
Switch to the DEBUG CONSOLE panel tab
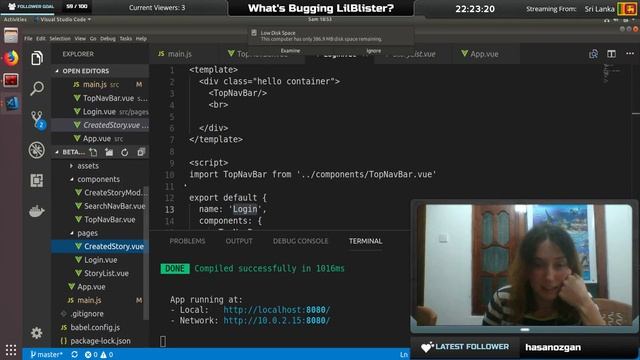[x=300, y=241]
